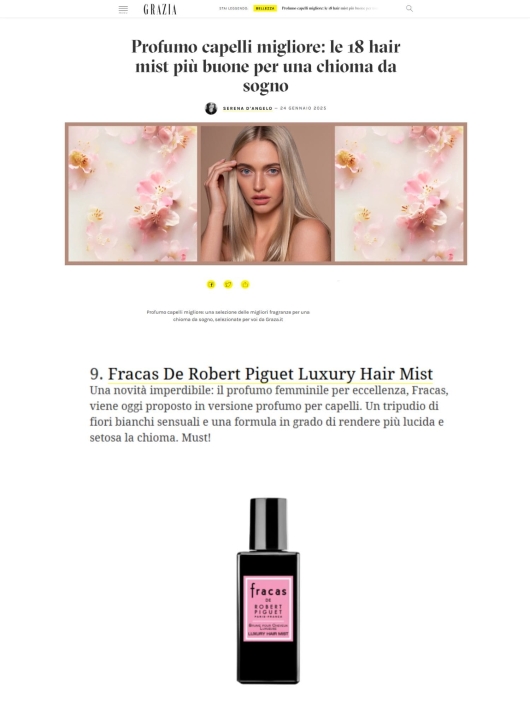530x707 pixels.
Task: Share article via Facebook icon
Action: tap(211, 285)
